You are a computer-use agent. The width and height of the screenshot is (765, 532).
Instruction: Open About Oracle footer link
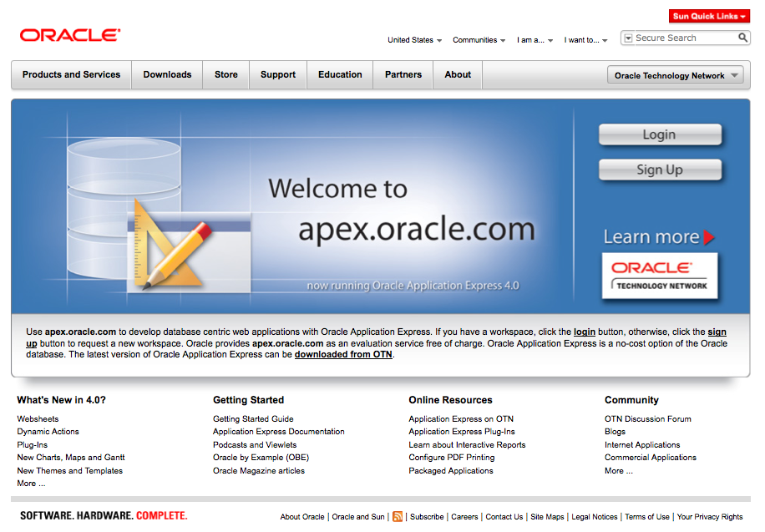pyautogui.click(x=302, y=516)
